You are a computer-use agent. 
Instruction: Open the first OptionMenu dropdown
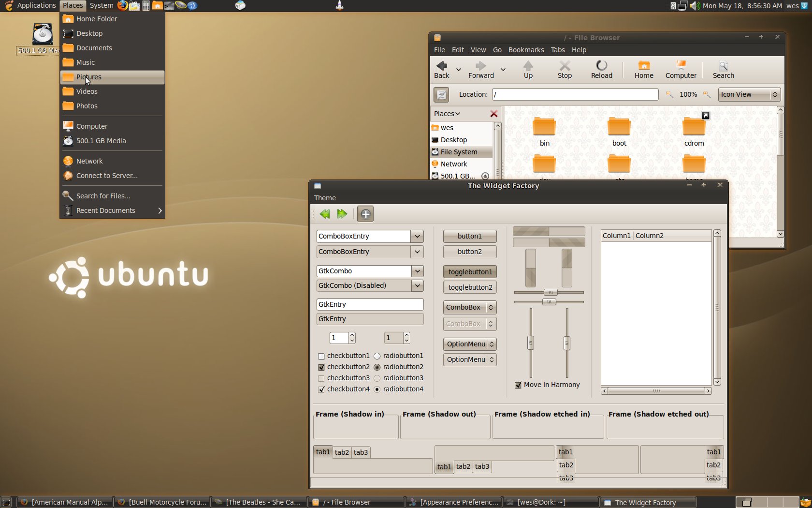470,344
